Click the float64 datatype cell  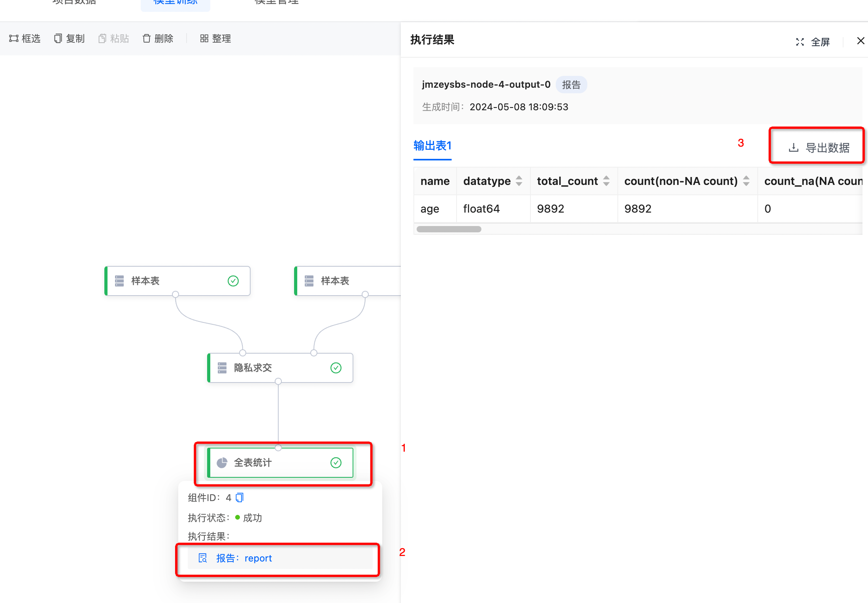pyautogui.click(x=493, y=209)
